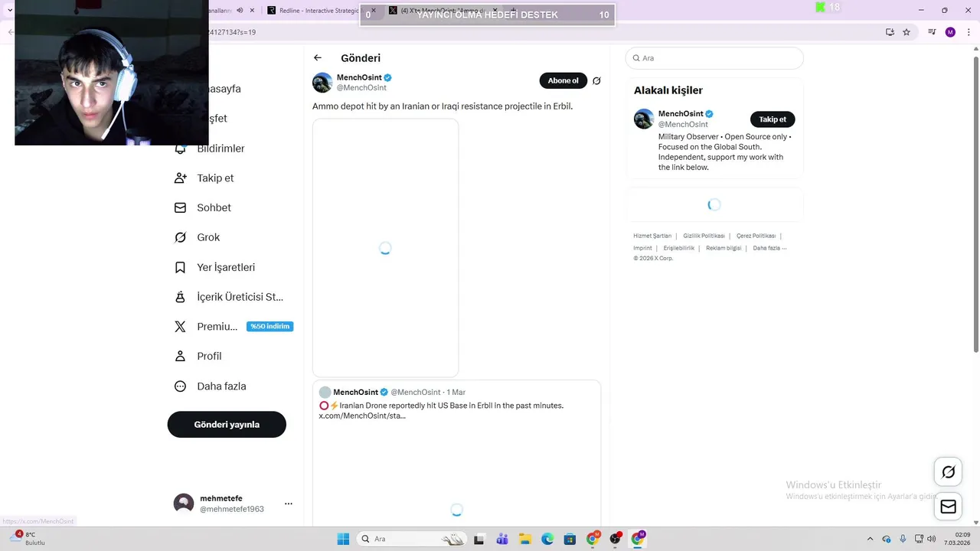Open Microsoft Teams on the taskbar
Viewport: 980px width, 551px height.
pos(502,539)
